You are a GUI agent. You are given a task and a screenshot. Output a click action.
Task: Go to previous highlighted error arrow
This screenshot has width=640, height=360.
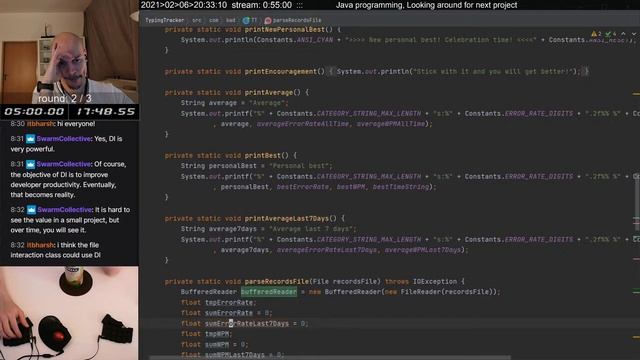pos(623,34)
